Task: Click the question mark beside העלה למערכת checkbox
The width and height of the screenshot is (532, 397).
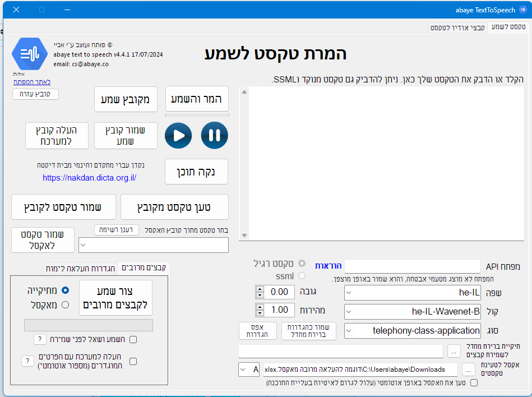Action: point(27,361)
